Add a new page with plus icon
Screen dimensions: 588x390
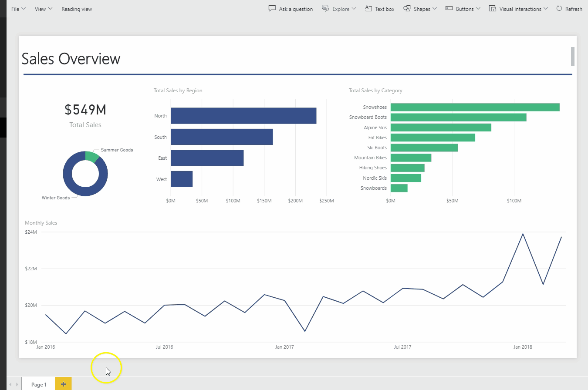click(x=63, y=384)
